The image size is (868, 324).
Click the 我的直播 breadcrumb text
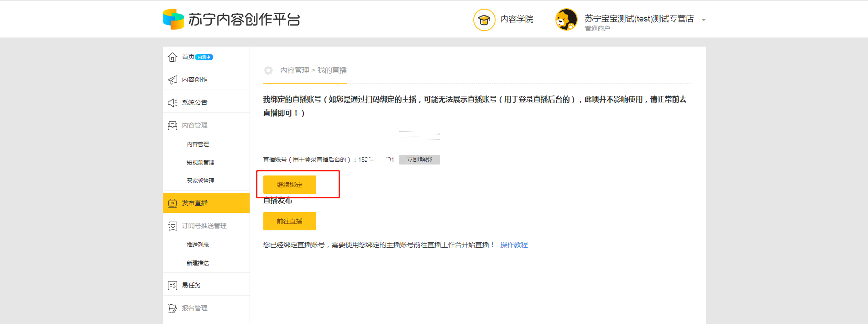pyautogui.click(x=332, y=70)
